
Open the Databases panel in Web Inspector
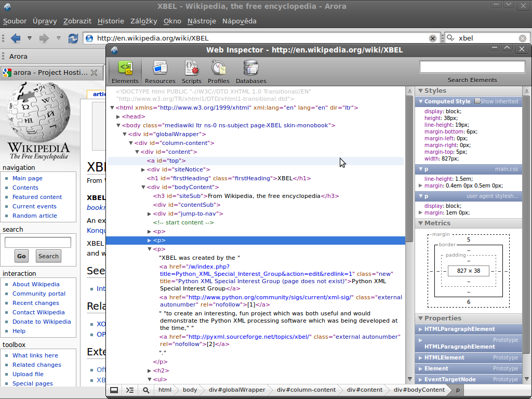pyautogui.click(x=251, y=72)
